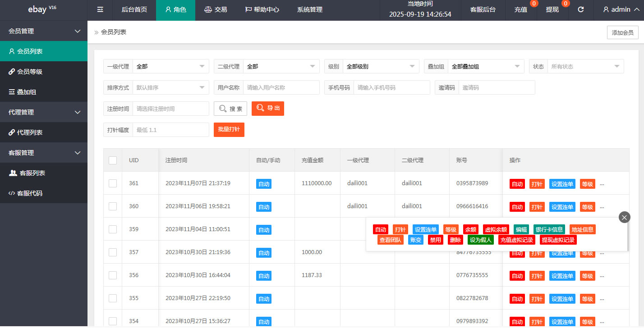
Task: Check the row checkbox for UID 355
Action: (113, 298)
